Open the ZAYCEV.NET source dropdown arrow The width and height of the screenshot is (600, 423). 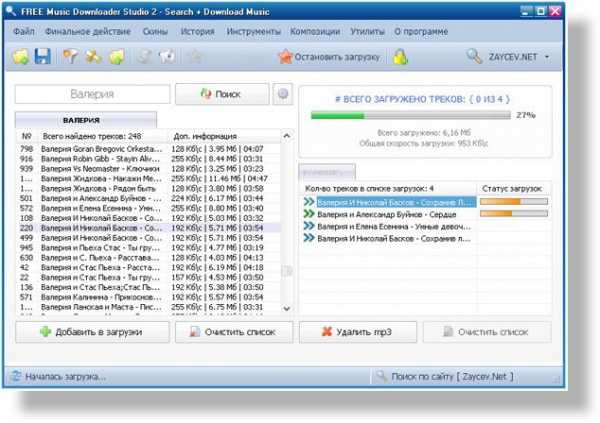547,57
